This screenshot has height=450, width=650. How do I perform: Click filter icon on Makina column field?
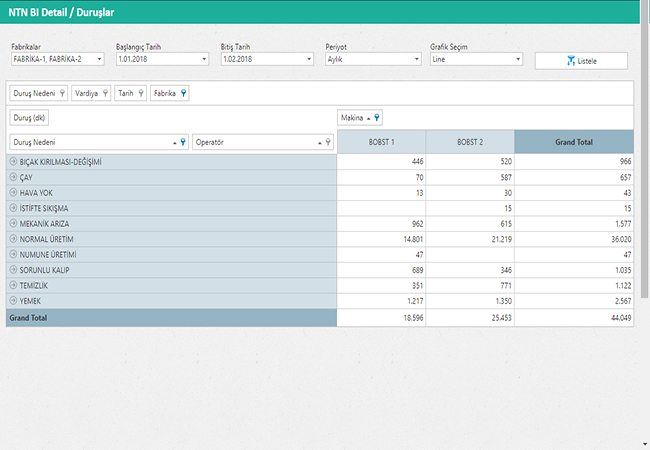tap(376, 118)
